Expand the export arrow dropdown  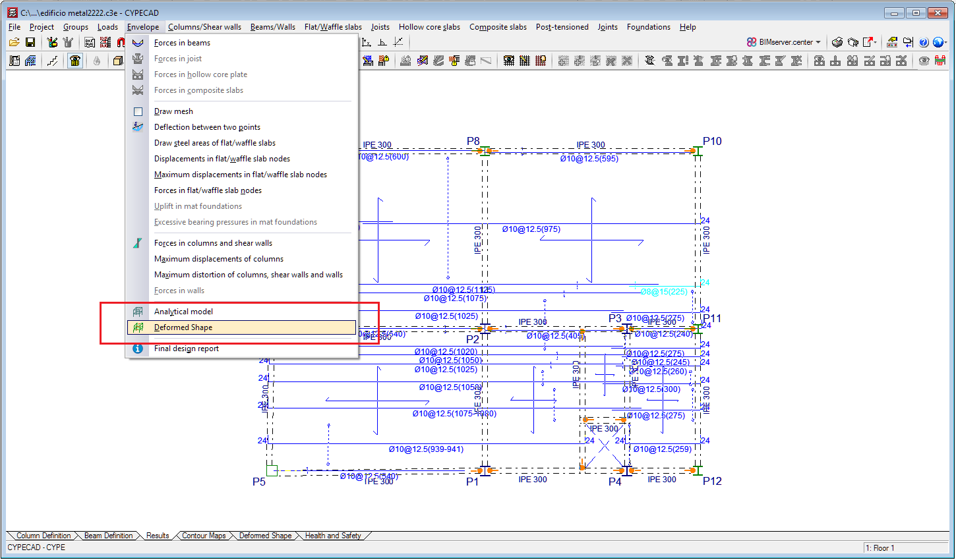(x=875, y=42)
